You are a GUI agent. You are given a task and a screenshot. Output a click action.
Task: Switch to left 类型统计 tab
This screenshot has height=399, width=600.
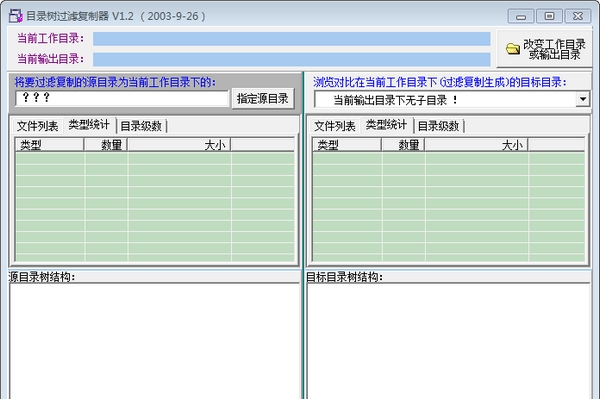coord(89,125)
